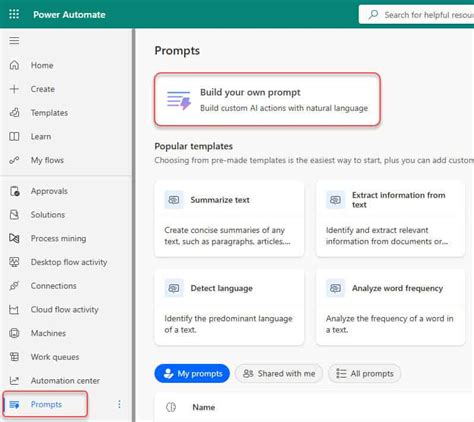Click the Build your own prompt icon
Viewport: 474px width, 422px height.
pyautogui.click(x=179, y=100)
